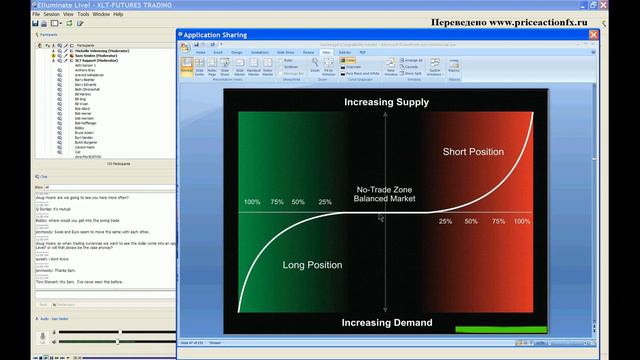
Task: Switch to the Insert ribbon tab
Action: tap(218, 53)
